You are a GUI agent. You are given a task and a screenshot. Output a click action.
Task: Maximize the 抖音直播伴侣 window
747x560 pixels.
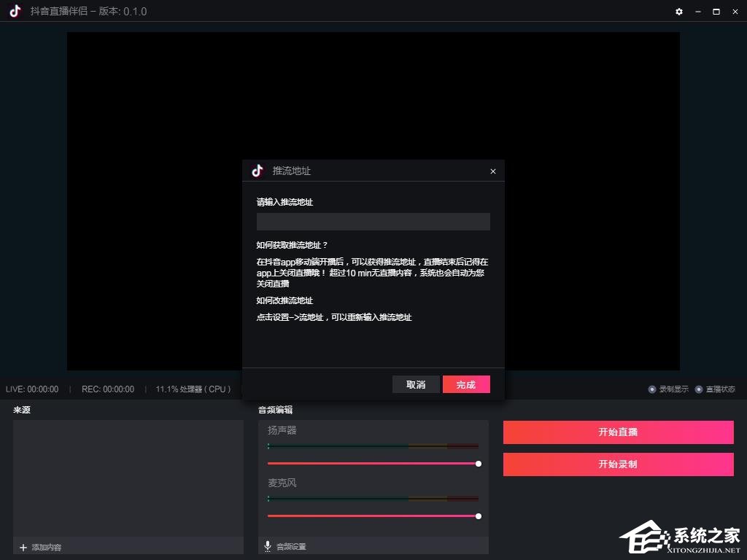coord(716,12)
